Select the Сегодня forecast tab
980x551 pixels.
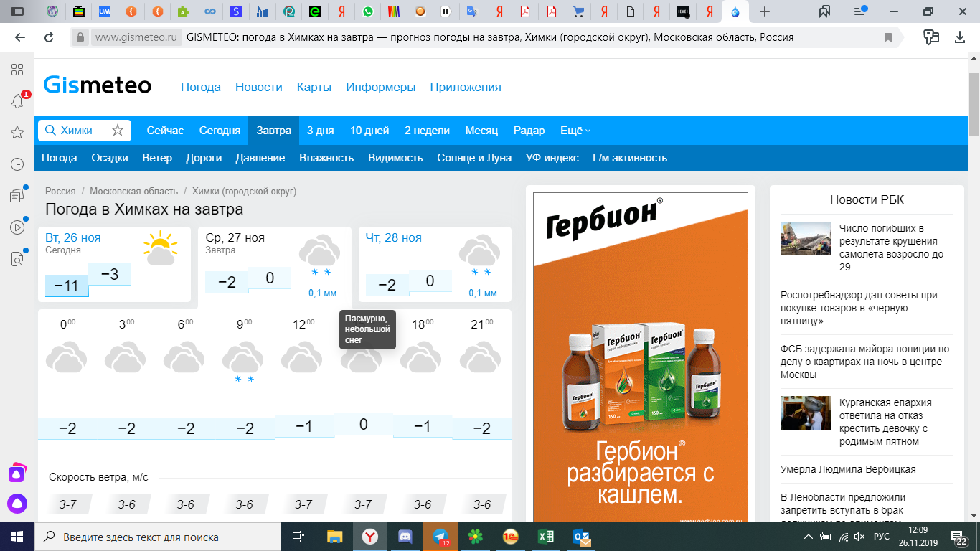pyautogui.click(x=220, y=131)
